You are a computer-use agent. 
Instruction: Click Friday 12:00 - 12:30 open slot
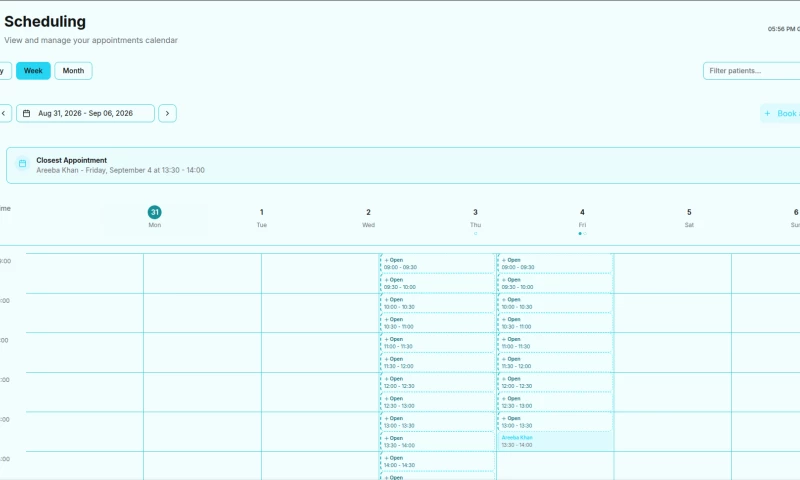[555, 382]
